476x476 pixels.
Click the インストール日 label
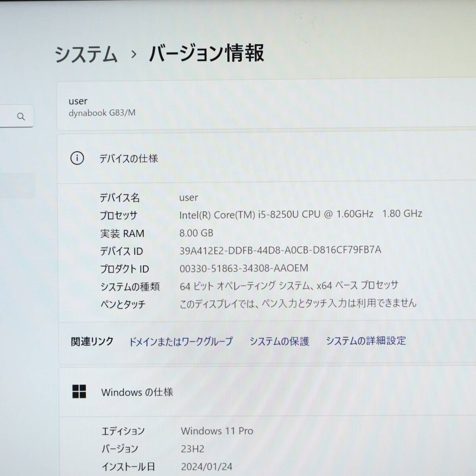(128, 467)
